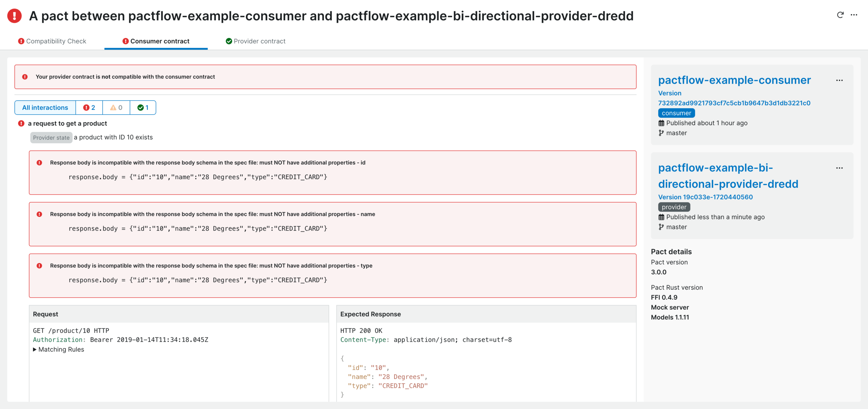
Task: Toggle the passed interactions filter showing 1
Action: point(143,108)
